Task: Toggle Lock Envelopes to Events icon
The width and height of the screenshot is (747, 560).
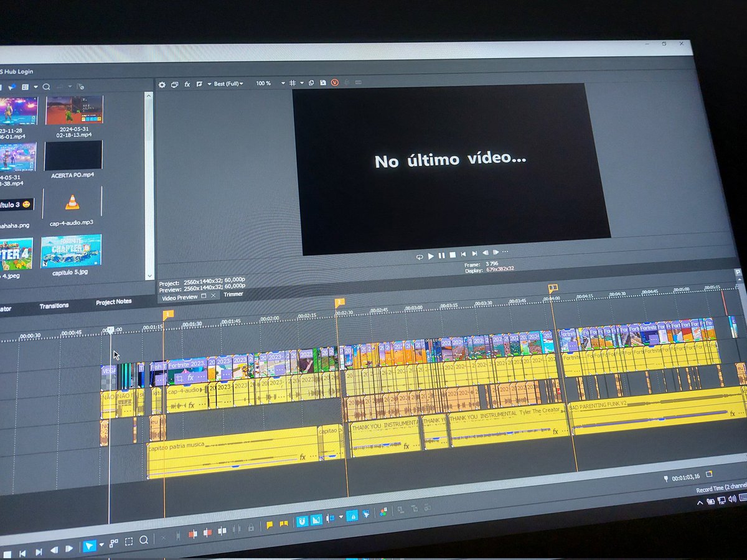Action: (352, 515)
